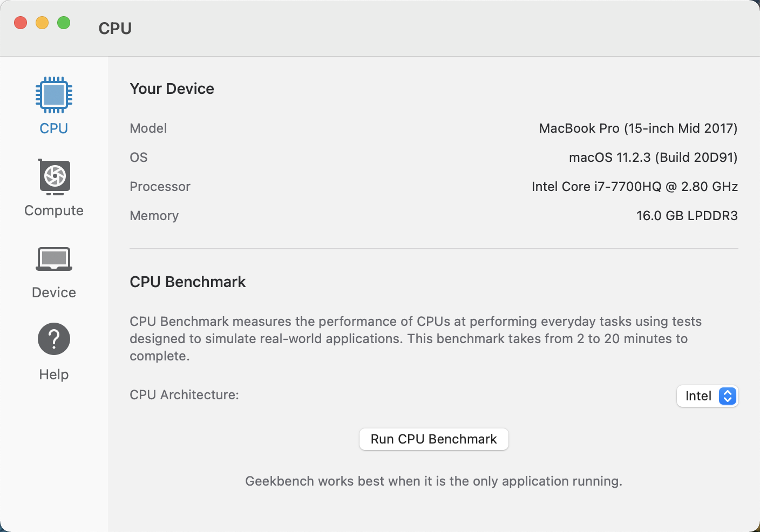This screenshot has width=760, height=532.
Task: Go to the Device section label
Action: [x=54, y=292]
